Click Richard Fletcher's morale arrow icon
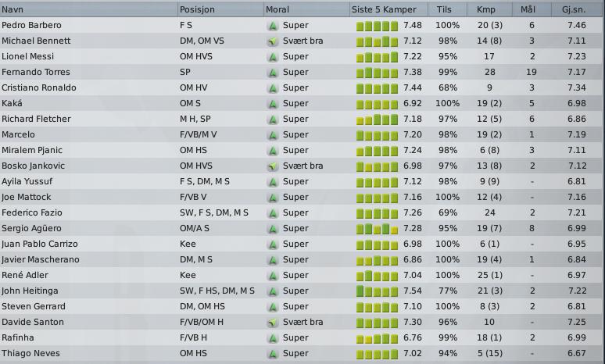 point(273,120)
